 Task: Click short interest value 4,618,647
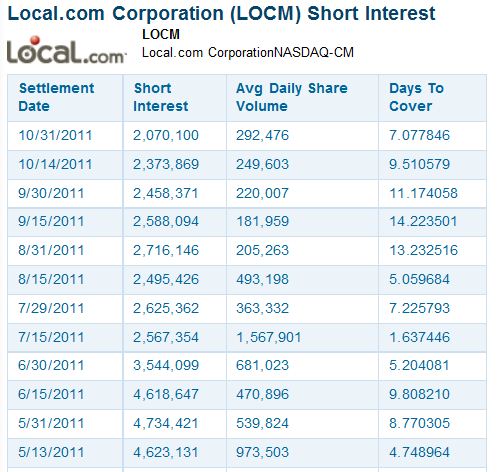(166, 395)
